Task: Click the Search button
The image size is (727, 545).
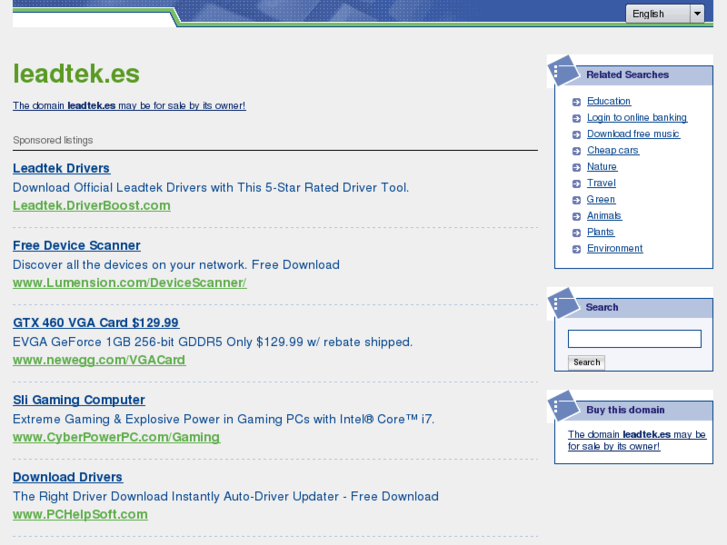Action: tap(587, 362)
